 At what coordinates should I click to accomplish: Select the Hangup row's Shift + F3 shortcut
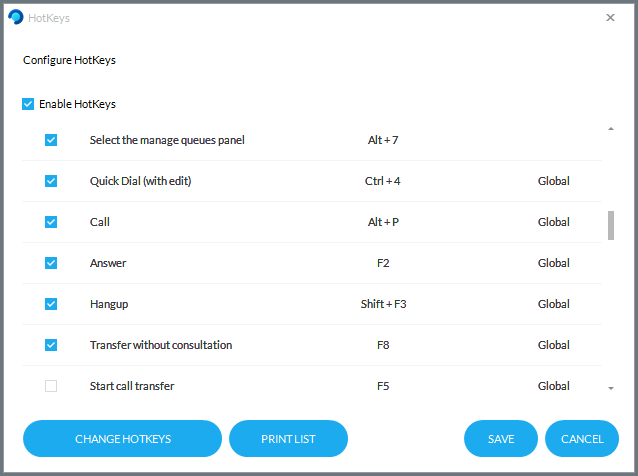(x=383, y=304)
